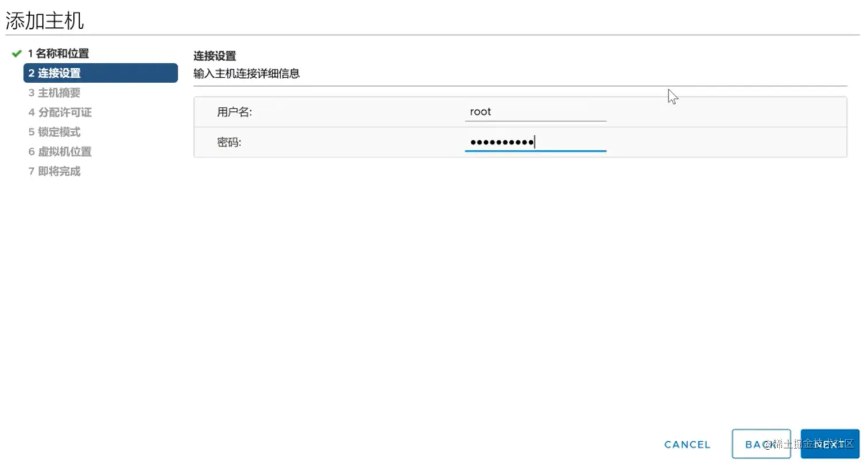
Task: Go to step 1 名称和位置
Action: pyautogui.click(x=59, y=54)
